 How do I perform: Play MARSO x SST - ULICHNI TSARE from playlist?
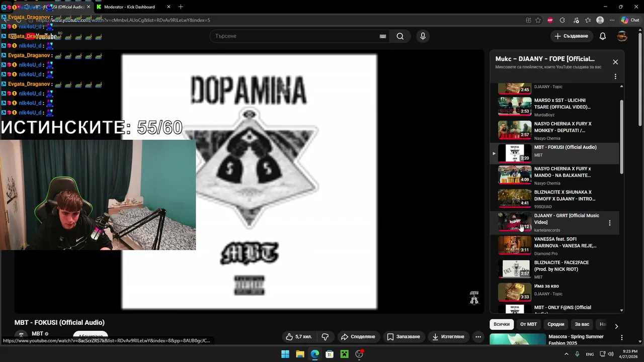point(554,107)
